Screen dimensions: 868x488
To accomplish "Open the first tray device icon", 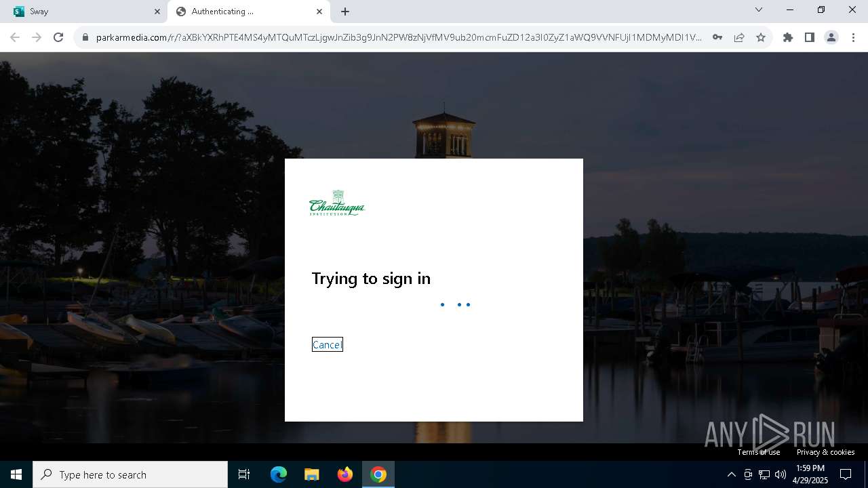I will point(748,474).
